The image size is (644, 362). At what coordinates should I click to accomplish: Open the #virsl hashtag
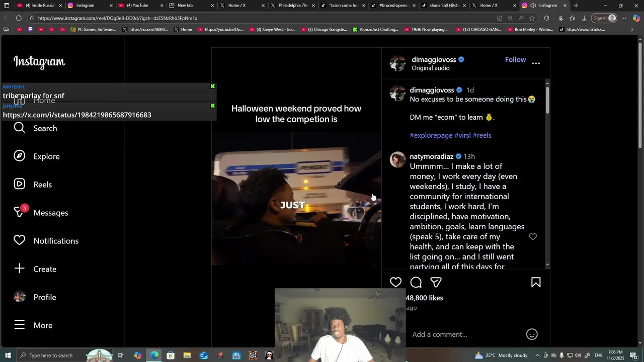[x=462, y=135]
